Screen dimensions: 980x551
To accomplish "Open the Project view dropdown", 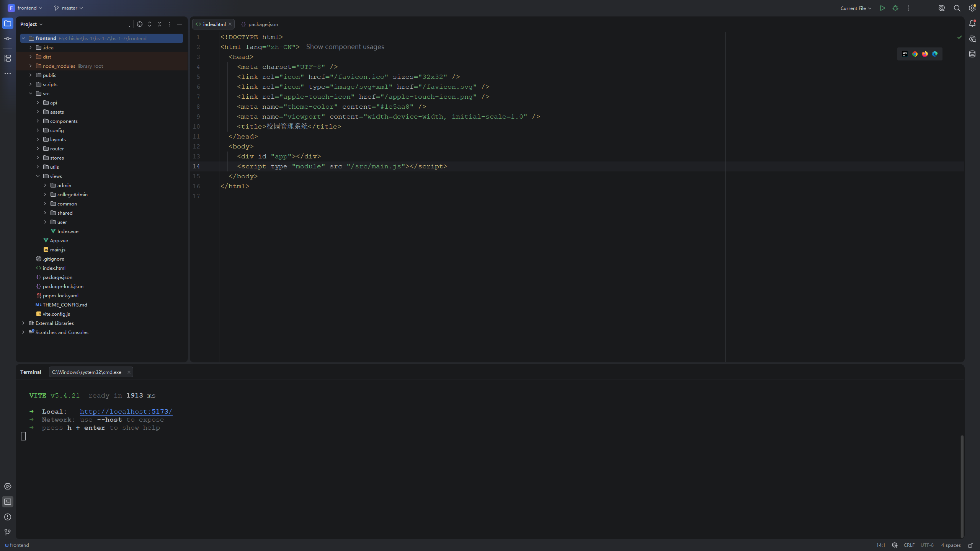I will (31, 24).
